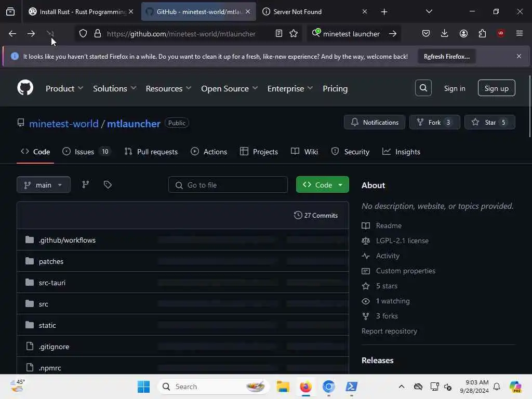The width and height of the screenshot is (532, 399).
Task: Switch to Server Not Found tab
Action: coord(315,11)
